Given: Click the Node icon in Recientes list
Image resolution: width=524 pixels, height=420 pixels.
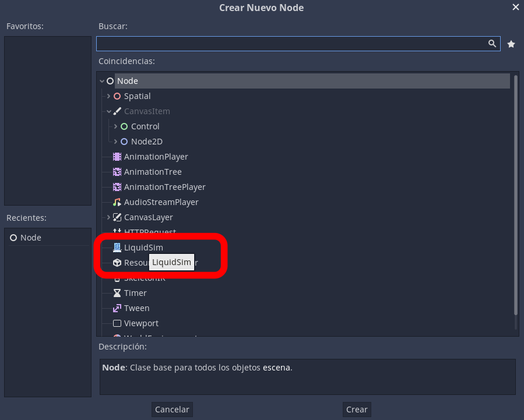Looking at the screenshot, I should (13, 238).
